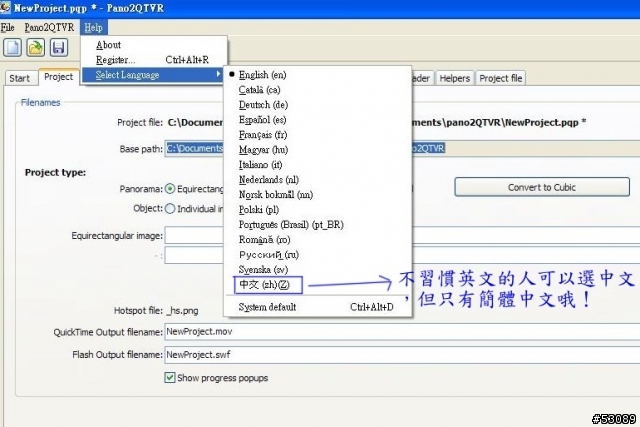This screenshot has width=640, height=427.
Task: Open the File menu
Action: click(7, 27)
